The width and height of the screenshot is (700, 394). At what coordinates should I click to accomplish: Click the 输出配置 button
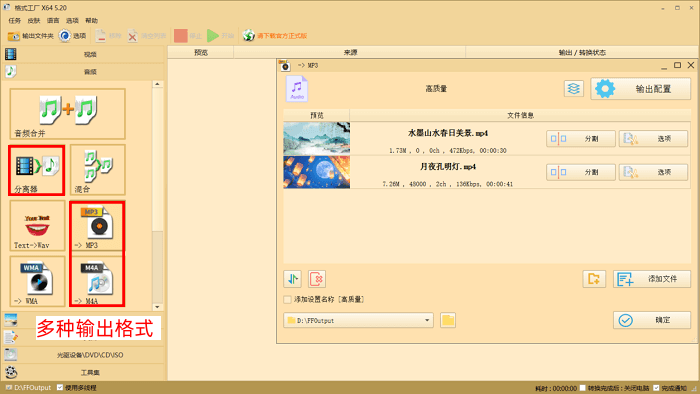click(x=641, y=89)
